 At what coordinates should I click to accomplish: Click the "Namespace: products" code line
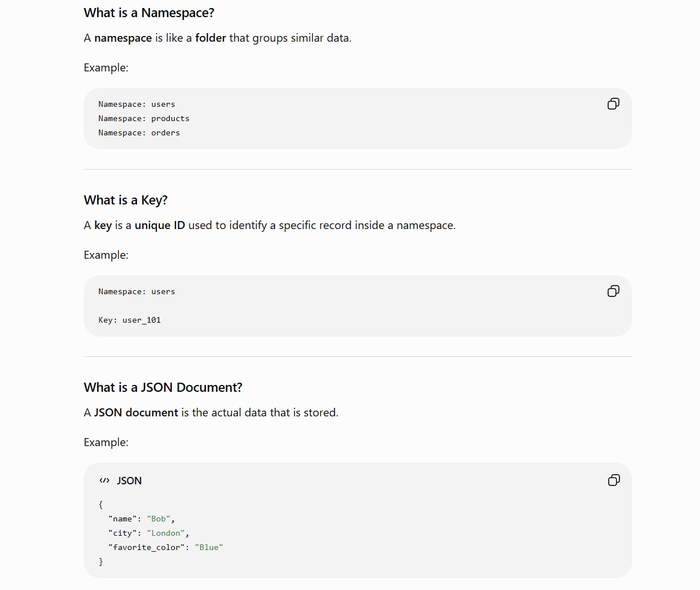pyautogui.click(x=144, y=118)
